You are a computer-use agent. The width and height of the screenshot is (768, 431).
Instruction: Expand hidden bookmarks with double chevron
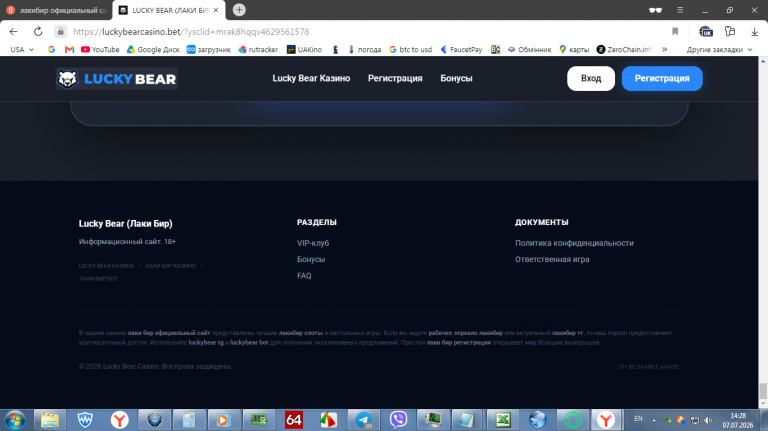(x=665, y=49)
